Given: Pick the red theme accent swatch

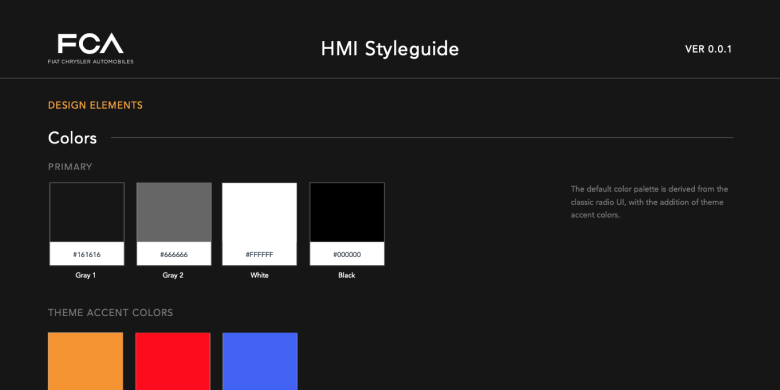Looking at the screenshot, I should coord(173,361).
